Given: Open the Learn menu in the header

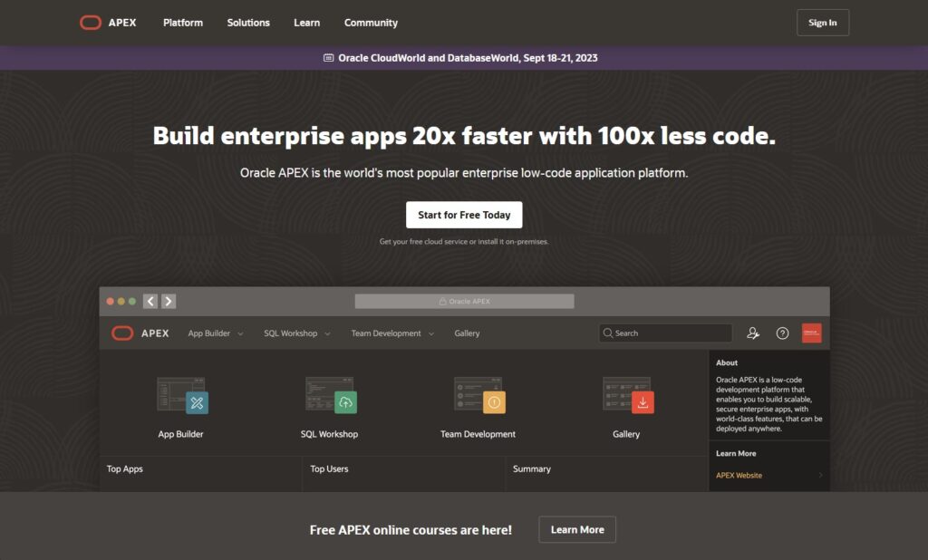Looking at the screenshot, I should [x=306, y=23].
